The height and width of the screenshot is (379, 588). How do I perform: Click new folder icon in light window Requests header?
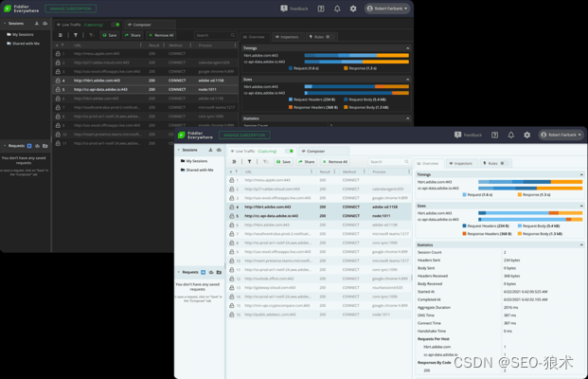pos(219,272)
